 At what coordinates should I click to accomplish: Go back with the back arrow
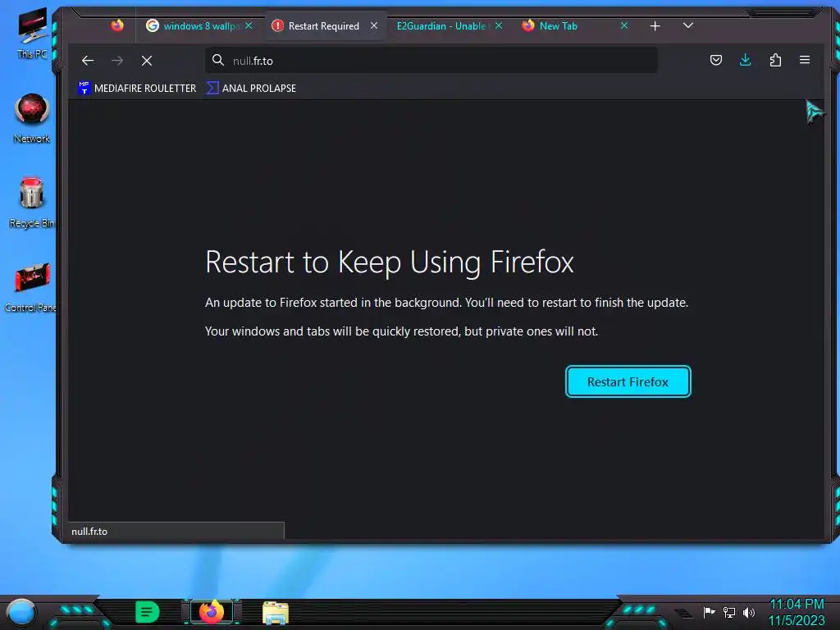(88, 61)
